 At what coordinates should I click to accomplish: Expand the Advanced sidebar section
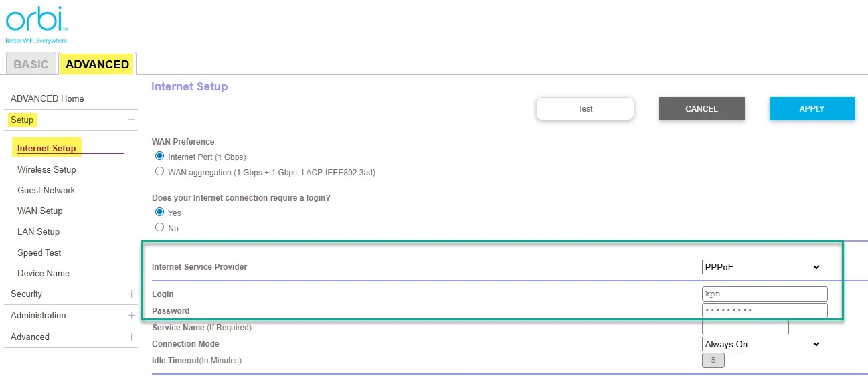(x=131, y=337)
